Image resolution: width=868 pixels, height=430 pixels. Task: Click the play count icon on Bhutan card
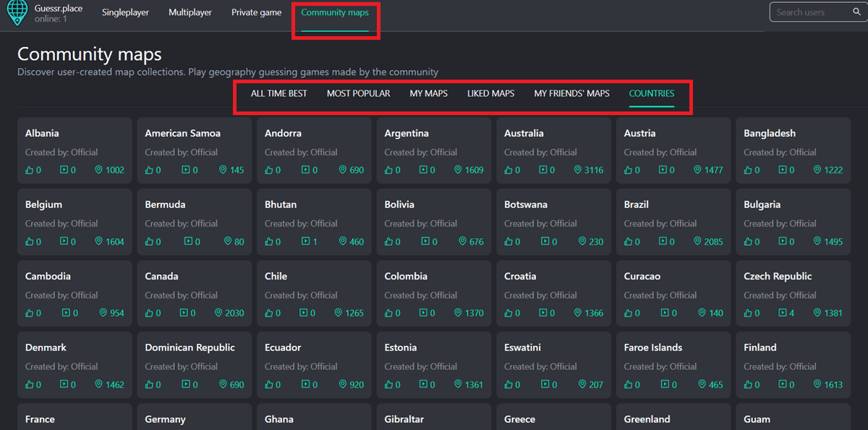click(305, 242)
